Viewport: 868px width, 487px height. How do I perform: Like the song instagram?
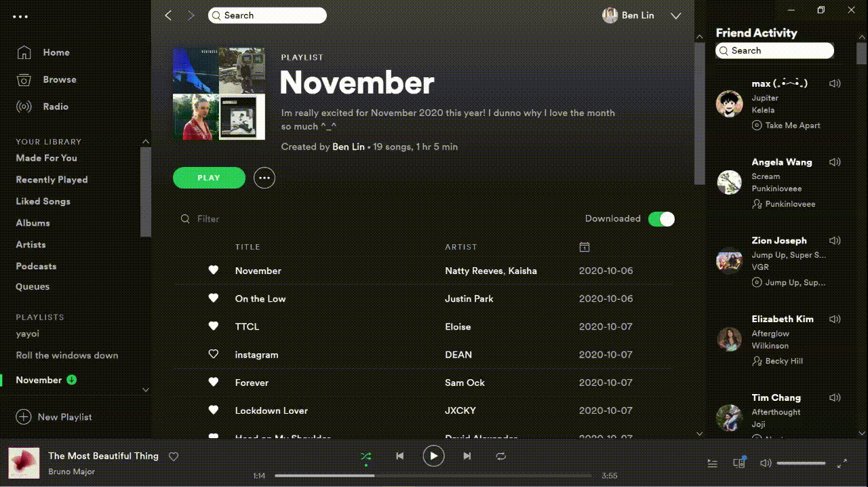tap(213, 354)
